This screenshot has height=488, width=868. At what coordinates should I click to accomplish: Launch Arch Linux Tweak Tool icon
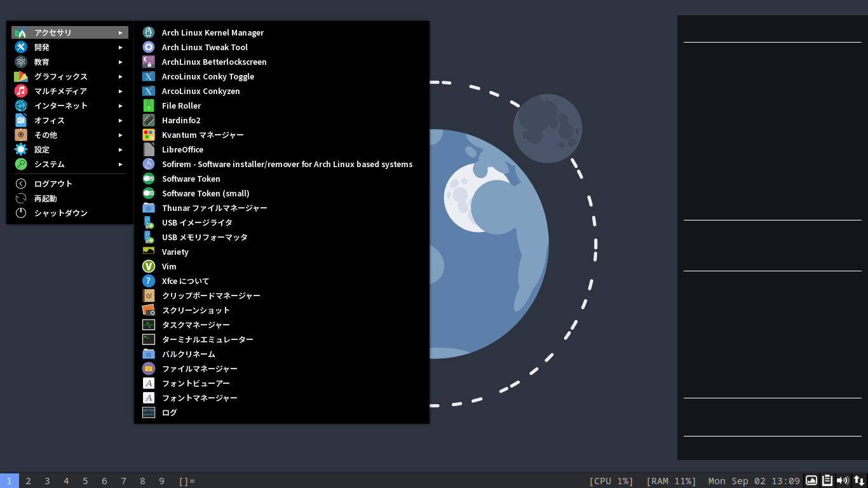(149, 47)
